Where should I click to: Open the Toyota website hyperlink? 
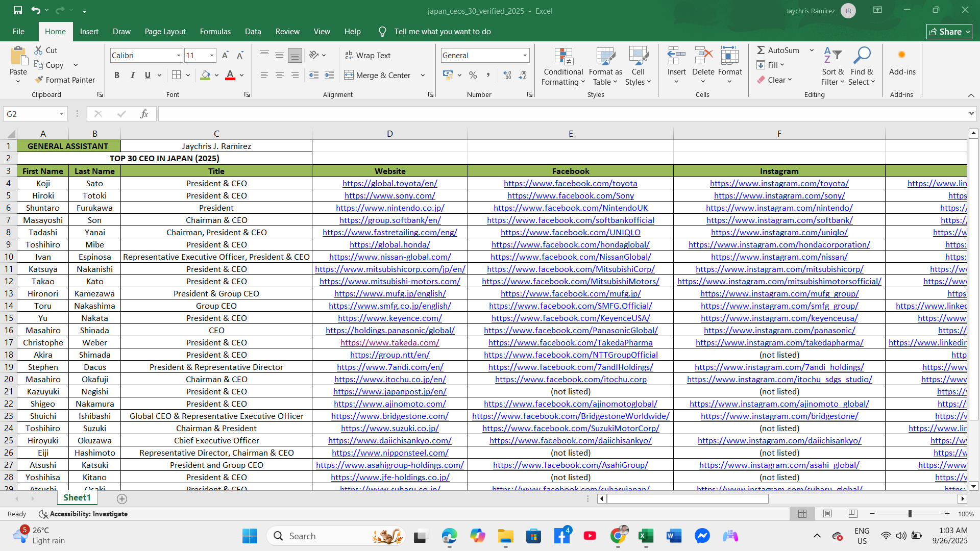click(389, 183)
